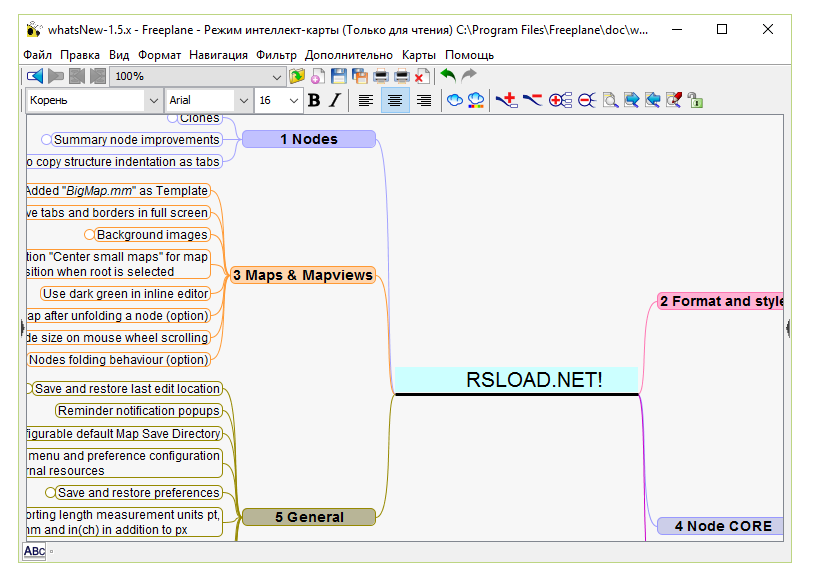
Task: Click the edit node pencil icon
Action: (674, 100)
